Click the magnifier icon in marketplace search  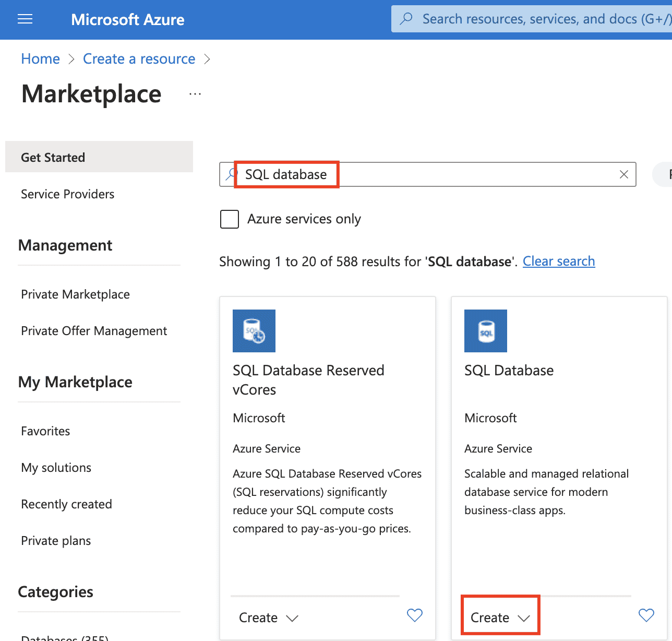point(231,174)
